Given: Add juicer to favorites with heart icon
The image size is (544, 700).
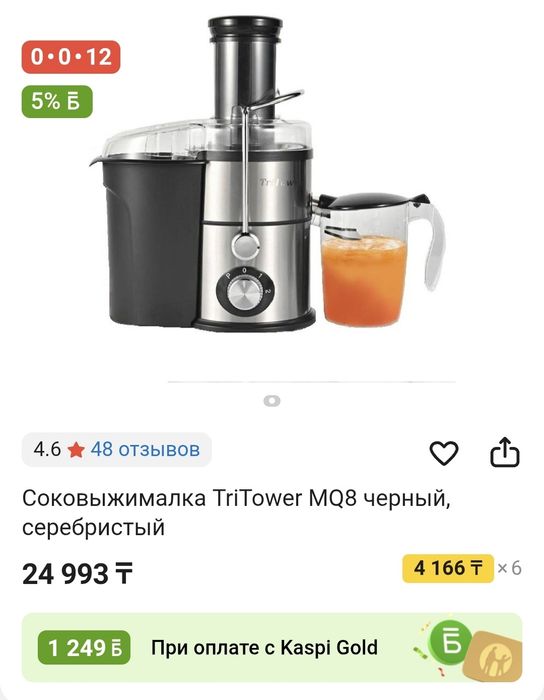Looking at the screenshot, I should pos(443,453).
